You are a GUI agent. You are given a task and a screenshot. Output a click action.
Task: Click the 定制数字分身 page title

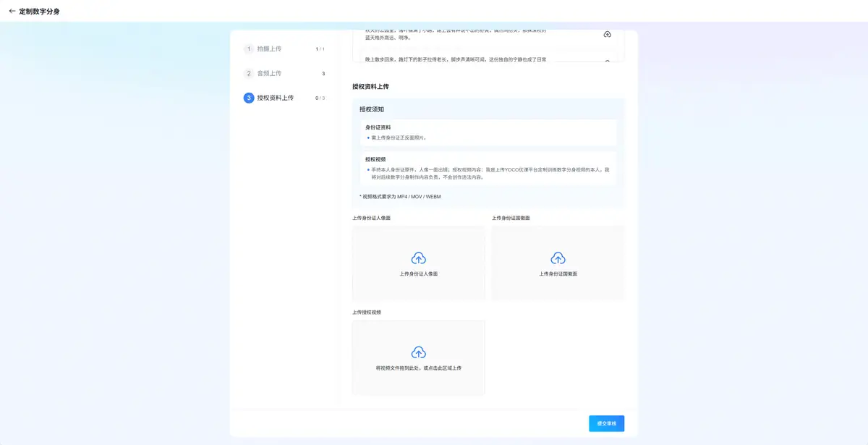pos(39,12)
